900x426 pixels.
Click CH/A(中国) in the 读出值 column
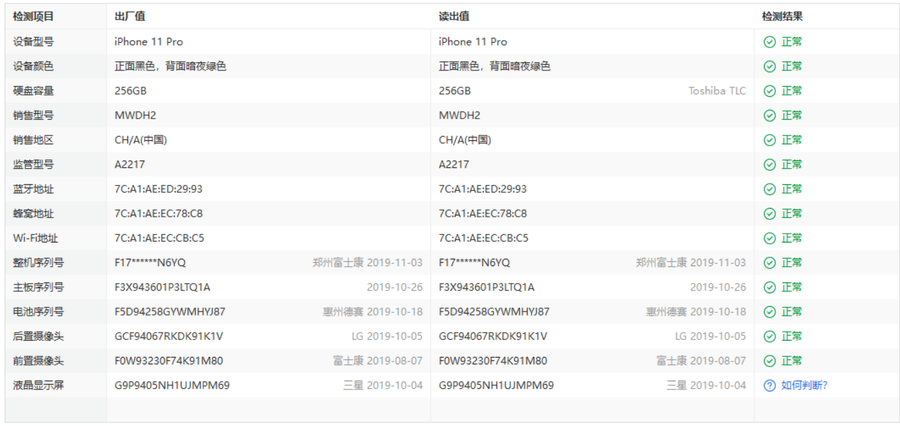click(x=465, y=140)
